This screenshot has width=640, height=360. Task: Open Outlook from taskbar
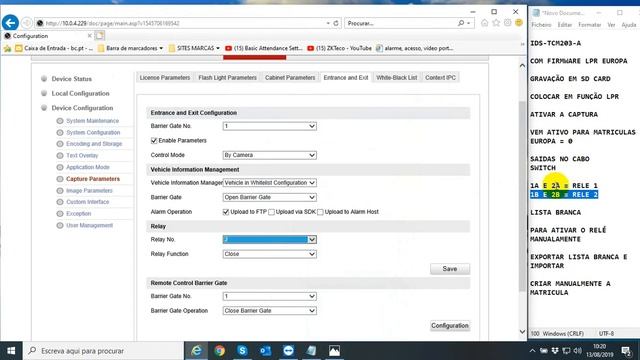click(265, 351)
